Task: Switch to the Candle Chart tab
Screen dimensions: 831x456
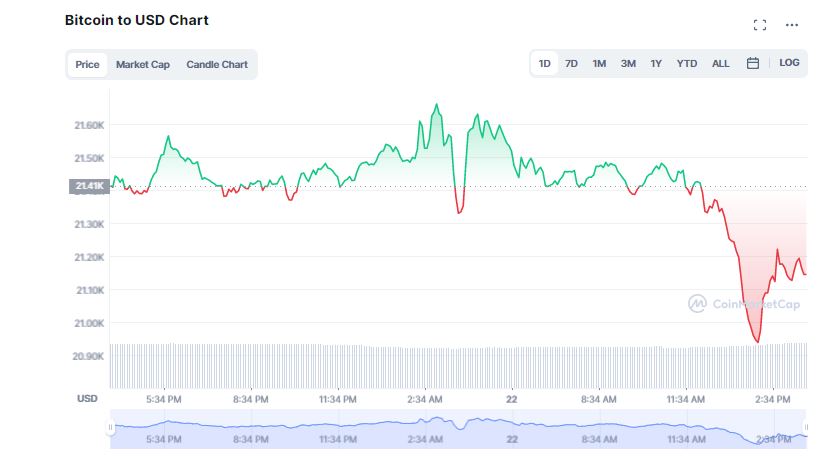Action: coord(217,65)
